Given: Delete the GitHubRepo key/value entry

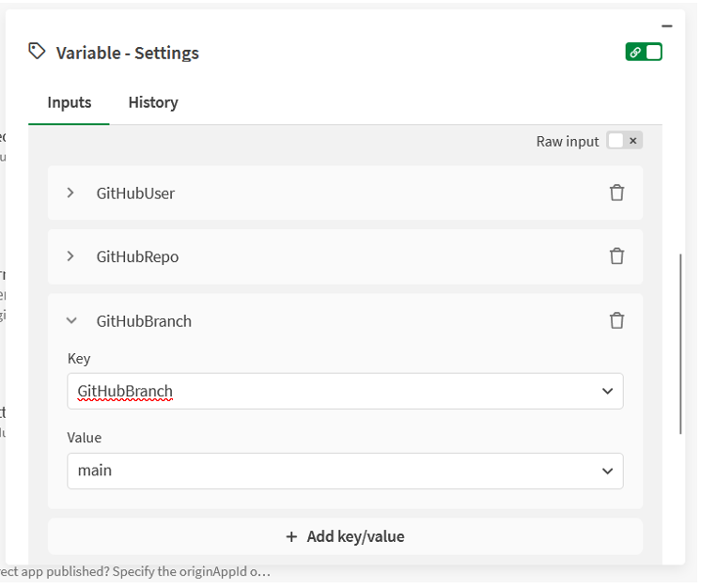Looking at the screenshot, I should point(616,256).
